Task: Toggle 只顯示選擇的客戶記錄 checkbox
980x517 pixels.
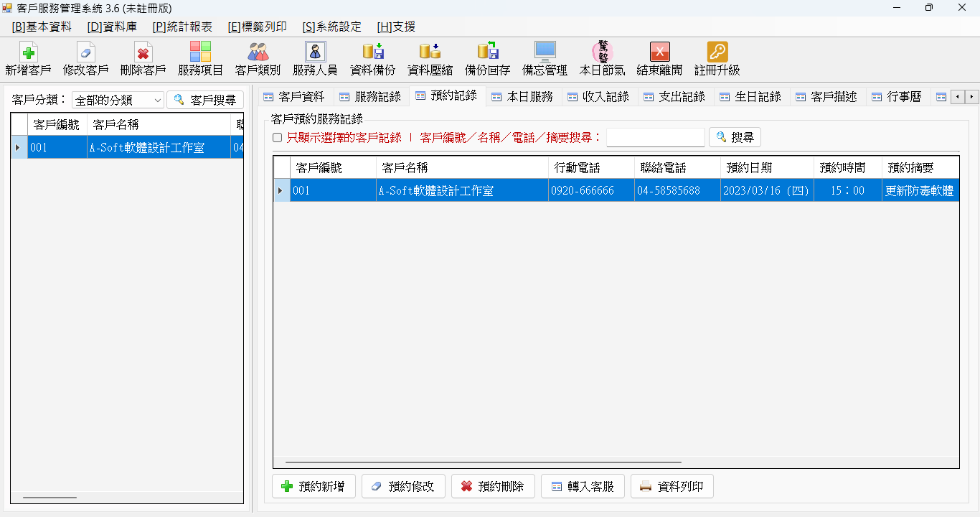Action: 277,138
